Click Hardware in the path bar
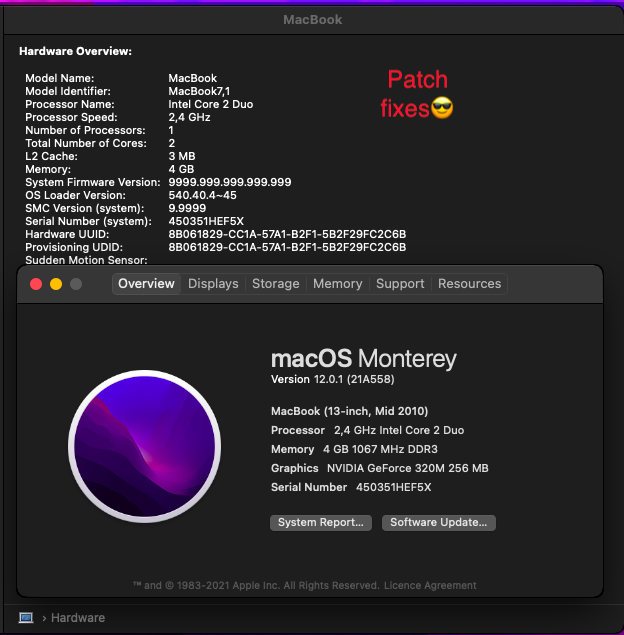 click(78, 618)
